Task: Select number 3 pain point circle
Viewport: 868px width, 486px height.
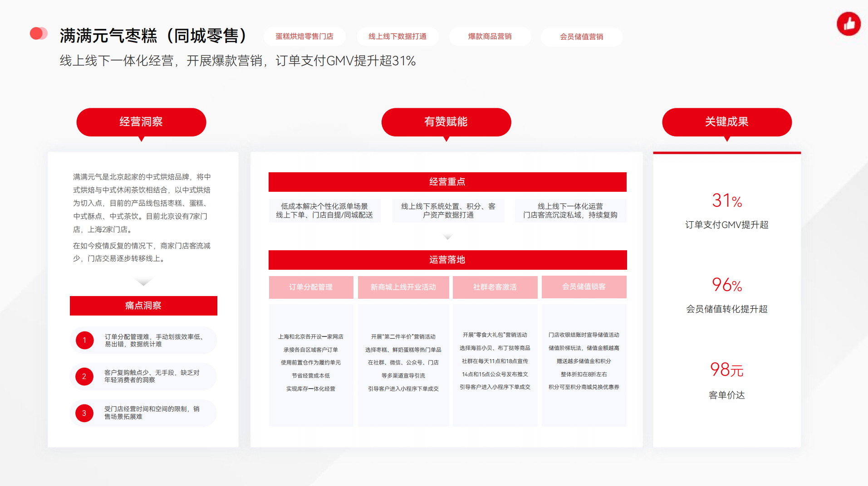Action: pos(84,413)
